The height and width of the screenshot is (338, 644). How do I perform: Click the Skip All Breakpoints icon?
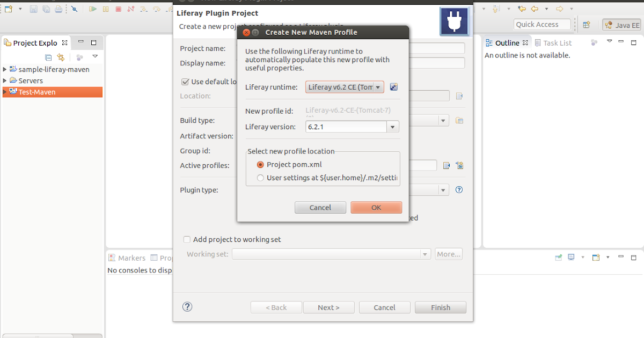75,9
